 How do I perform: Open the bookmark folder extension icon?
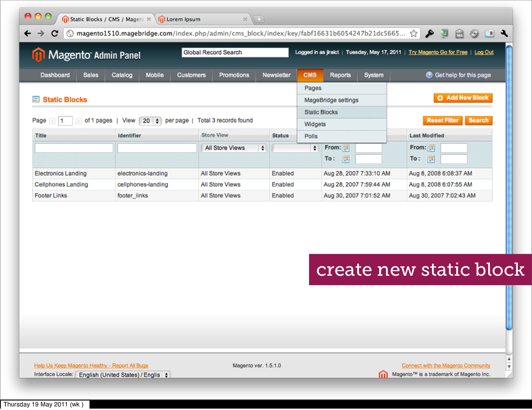(489, 33)
